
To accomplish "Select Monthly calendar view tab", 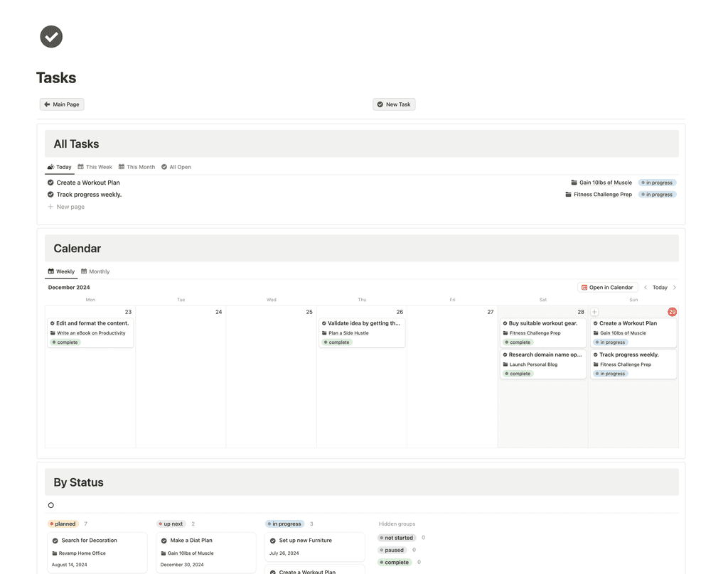I will [95, 271].
